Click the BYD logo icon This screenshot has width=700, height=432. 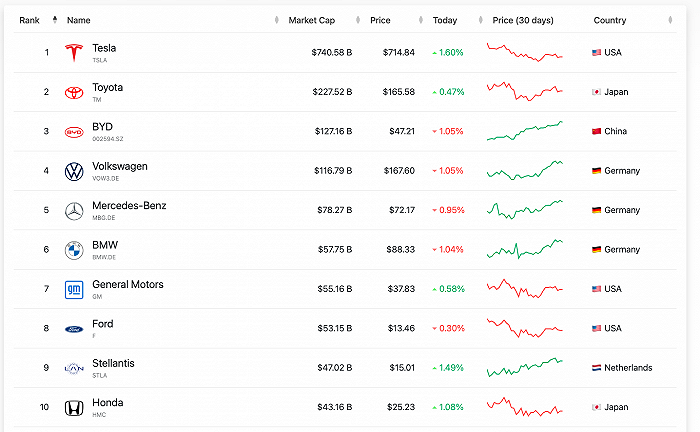(73, 131)
